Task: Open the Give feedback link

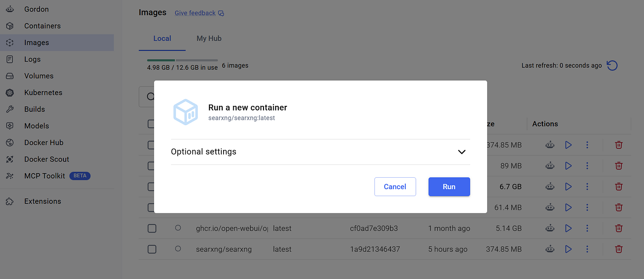Action: click(x=199, y=13)
